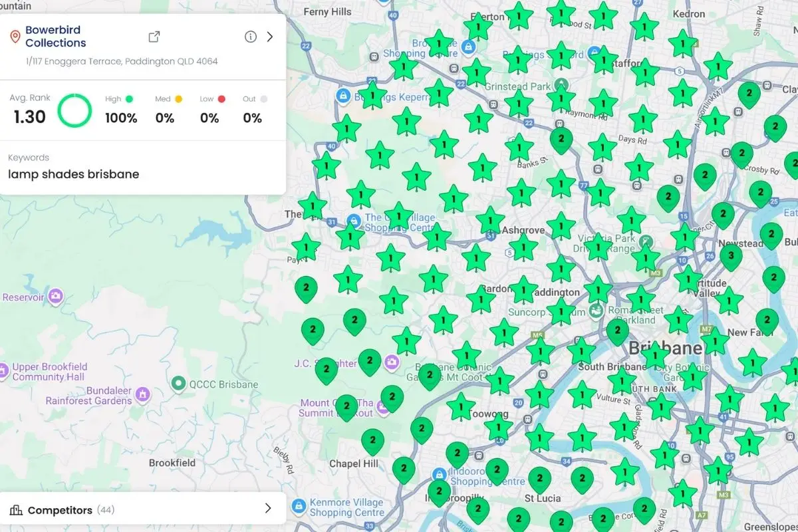This screenshot has width=798, height=532.
Task: Click Kenmore Village Shopping Centre icon
Action: click(x=299, y=506)
